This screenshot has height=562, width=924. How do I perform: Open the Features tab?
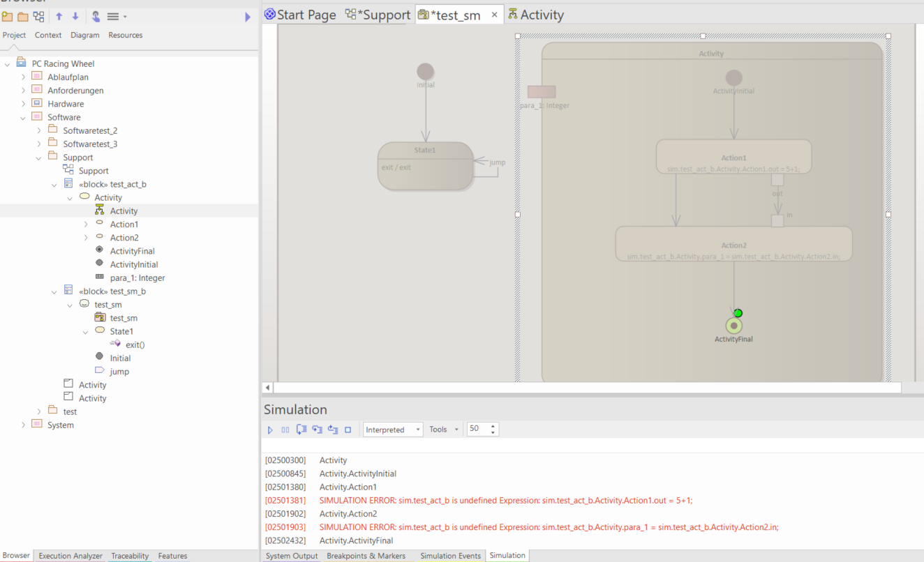[x=172, y=556]
